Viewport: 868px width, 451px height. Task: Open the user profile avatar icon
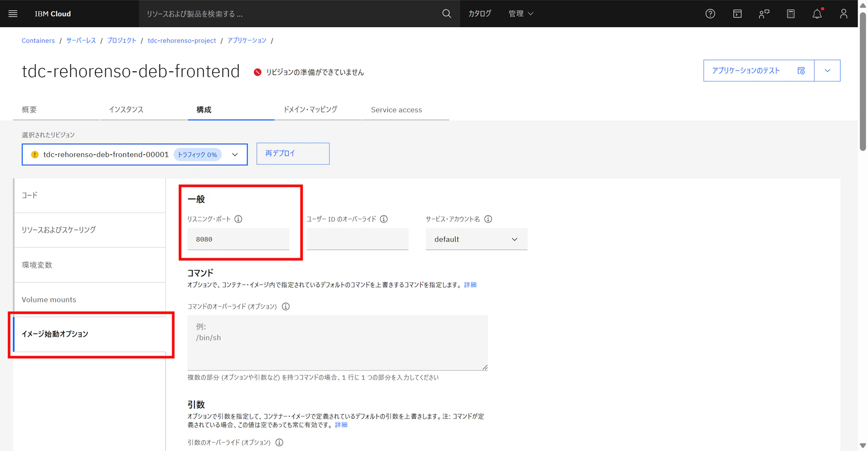coord(844,14)
